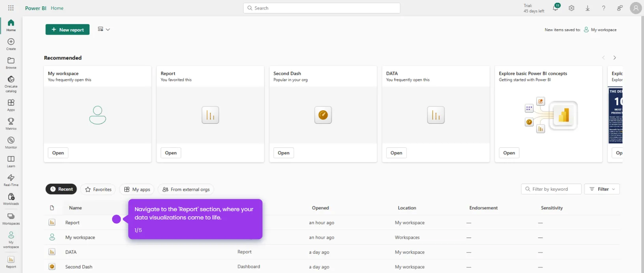Focus the Filter by keyword field

tap(551, 189)
